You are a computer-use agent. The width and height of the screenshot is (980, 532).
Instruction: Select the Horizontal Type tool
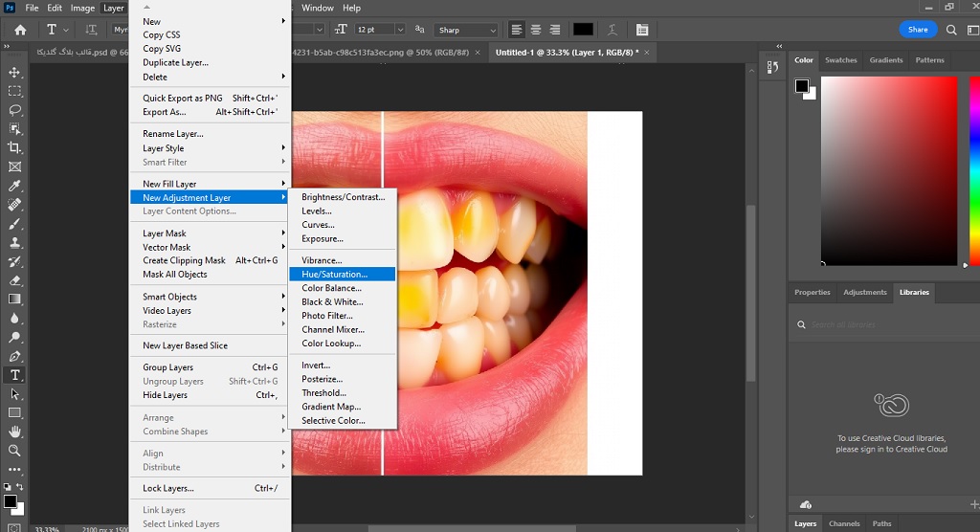(x=15, y=375)
